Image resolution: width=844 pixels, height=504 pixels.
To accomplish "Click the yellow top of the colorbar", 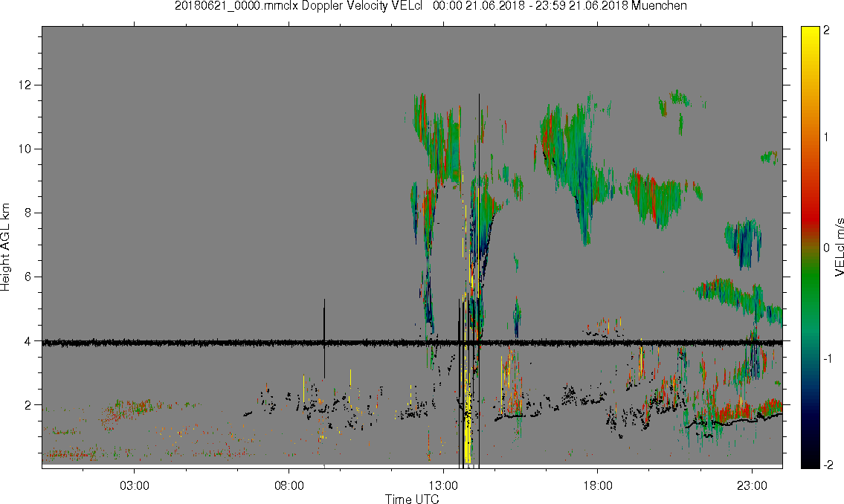I will point(810,35).
